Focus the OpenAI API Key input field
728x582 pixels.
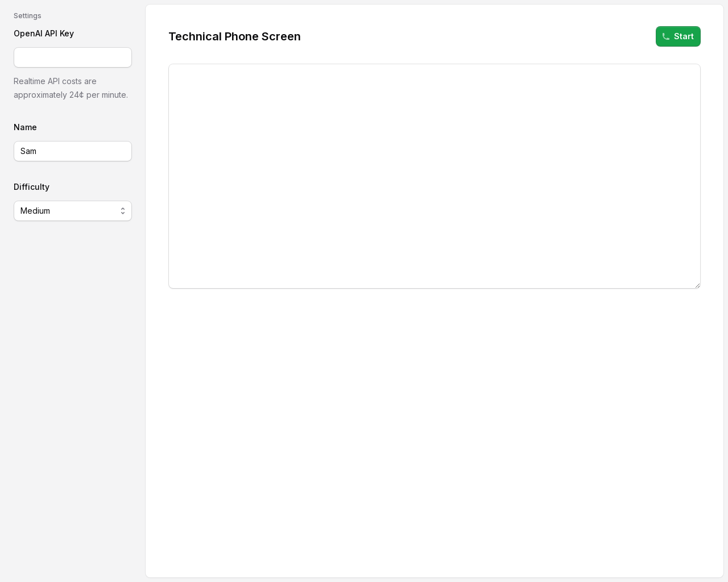coord(73,57)
